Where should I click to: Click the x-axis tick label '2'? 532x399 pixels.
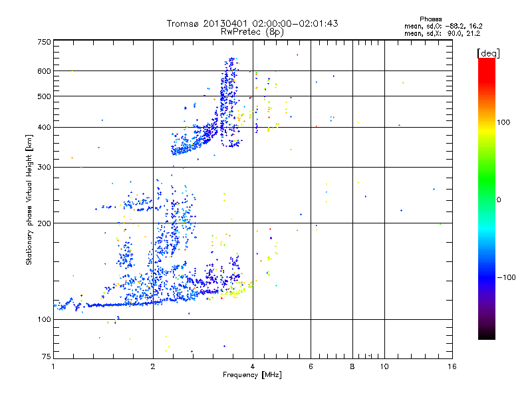pyautogui.click(x=153, y=366)
